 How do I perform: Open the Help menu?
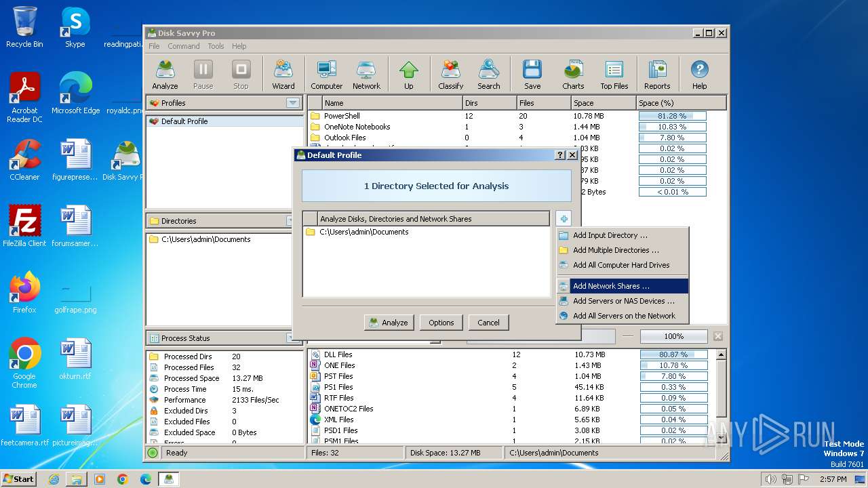point(239,46)
